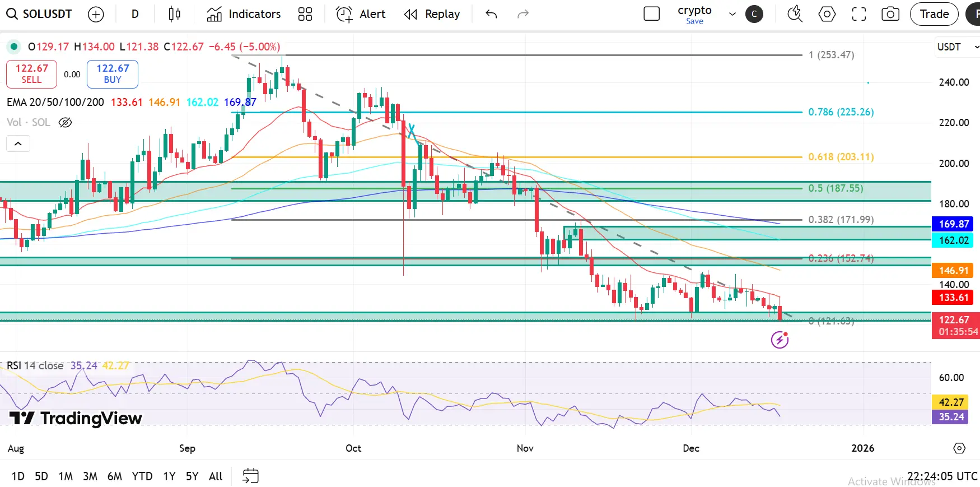Viewport: 980px width, 487px height.
Task: Select the RSI 14 close indicator legend
Action: (x=35, y=365)
